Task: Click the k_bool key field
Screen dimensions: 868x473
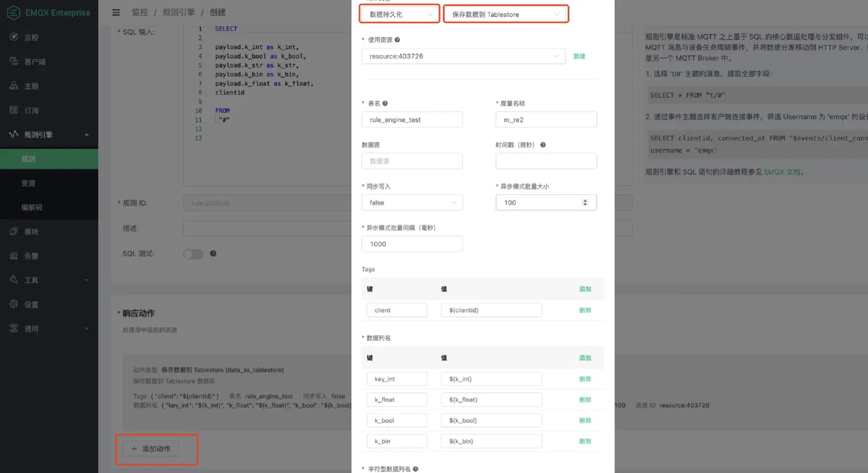Action: [397, 420]
